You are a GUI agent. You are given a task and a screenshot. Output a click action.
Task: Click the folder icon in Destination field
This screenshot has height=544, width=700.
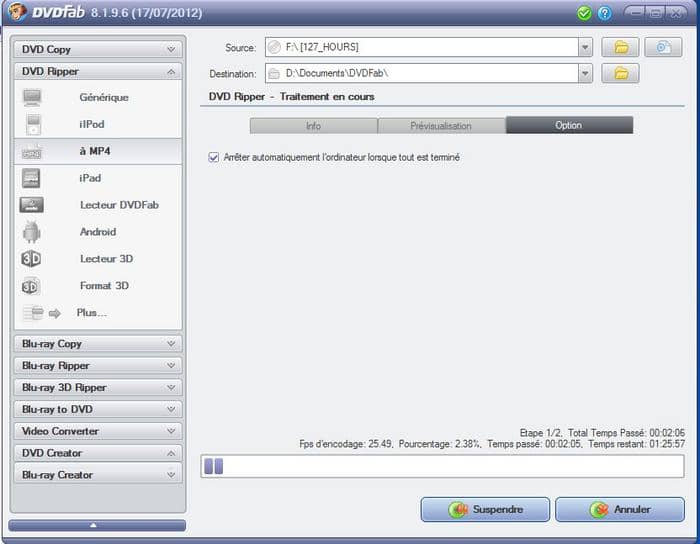pos(274,74)
